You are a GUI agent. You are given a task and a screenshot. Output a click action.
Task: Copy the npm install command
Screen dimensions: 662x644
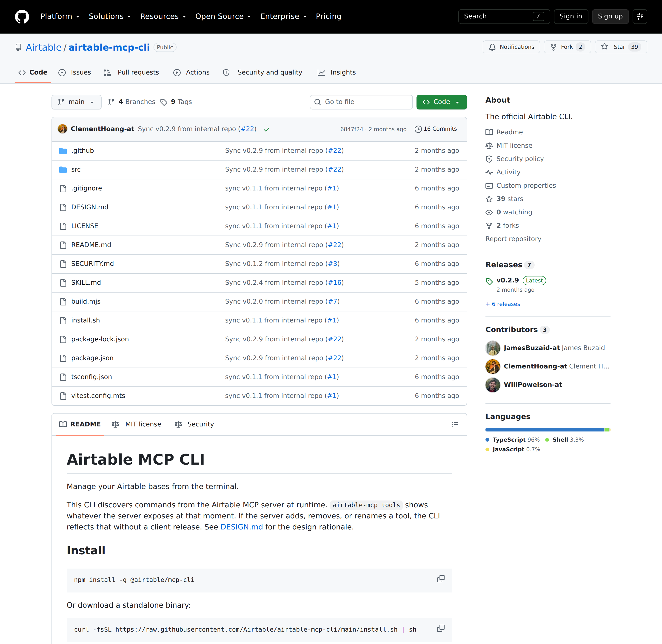[441, 579]
